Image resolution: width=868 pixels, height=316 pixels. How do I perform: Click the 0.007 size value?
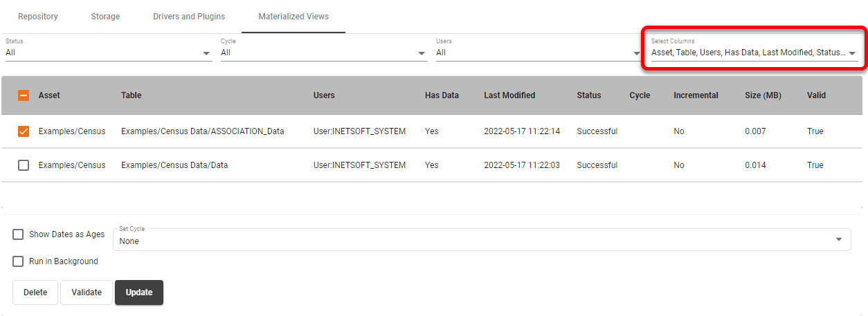tap(755, 131)
